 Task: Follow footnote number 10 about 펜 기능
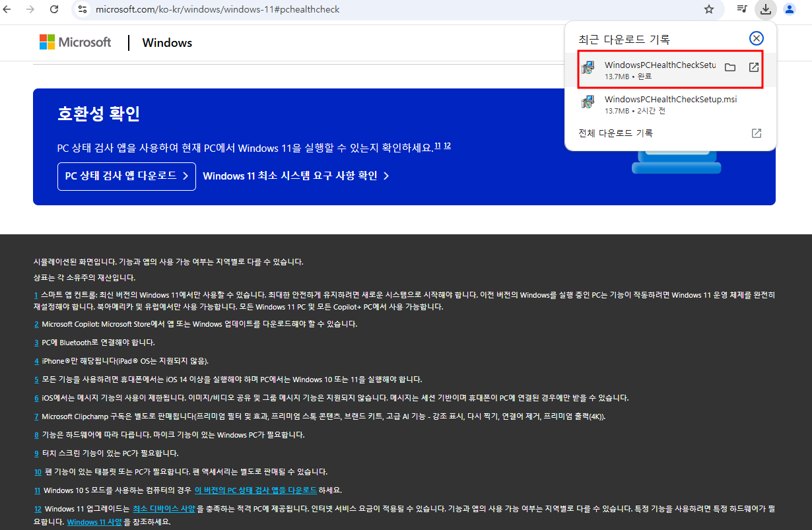[38, 472]
